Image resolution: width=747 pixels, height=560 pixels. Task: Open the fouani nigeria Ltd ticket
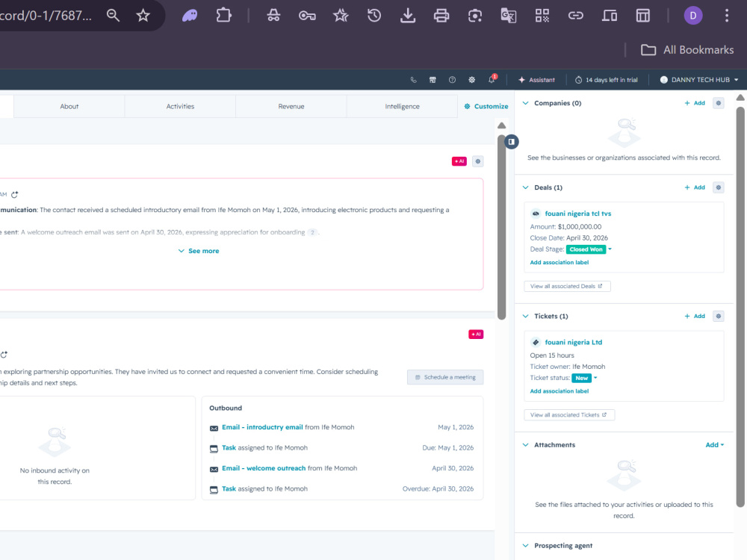(x=573, y=342)
